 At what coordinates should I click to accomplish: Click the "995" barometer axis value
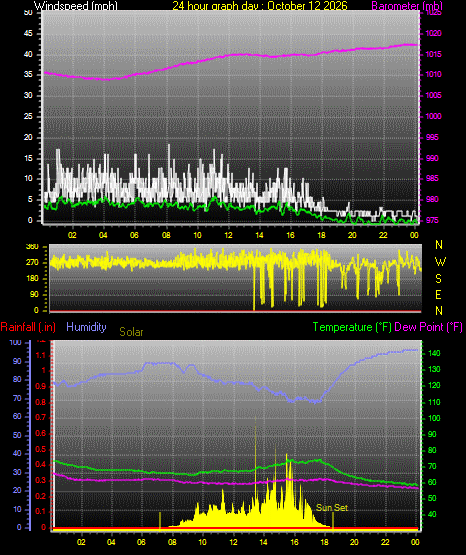tap(432, 137)
